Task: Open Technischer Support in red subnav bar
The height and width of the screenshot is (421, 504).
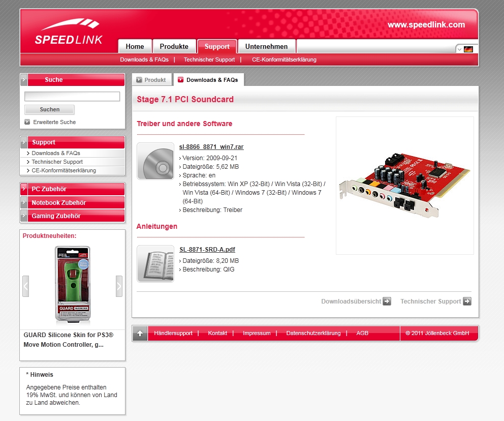Action: click(209, 59)
